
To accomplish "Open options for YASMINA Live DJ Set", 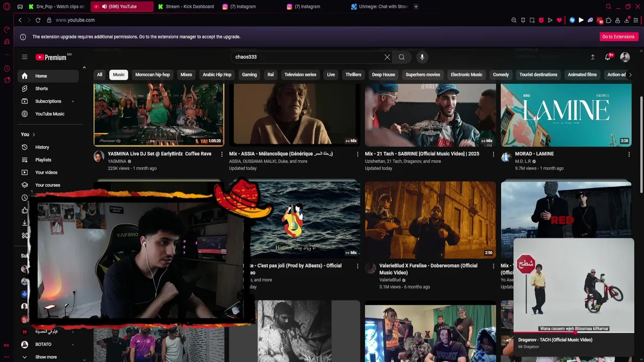I will pyautogui.click(x=222, y=154).
